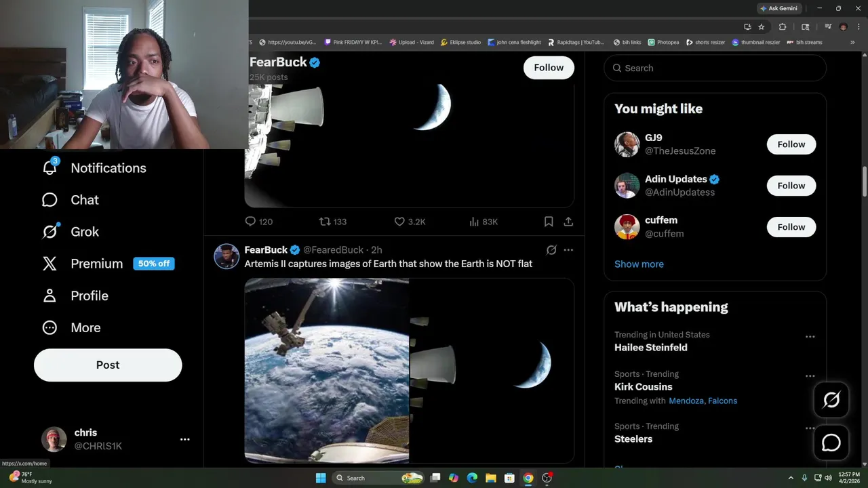
Task: Open FearBuck avatar on the Artemis post
Action: [226, 256]
